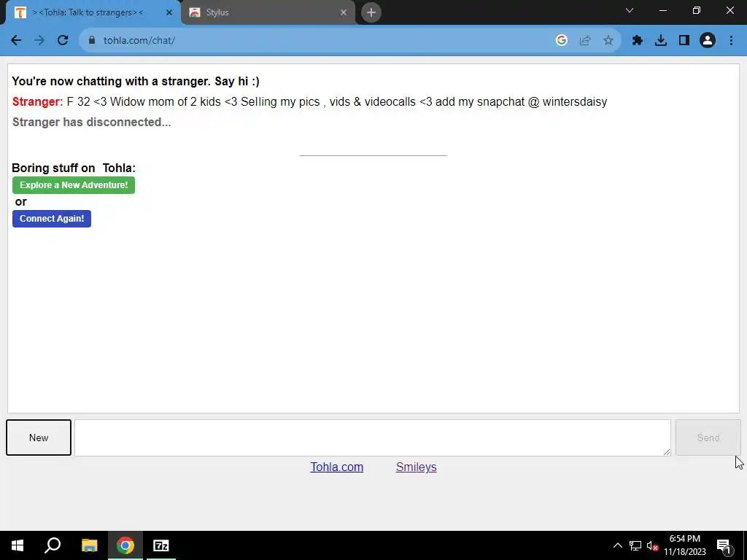Open Windows taskbar search

coord(53,545)
